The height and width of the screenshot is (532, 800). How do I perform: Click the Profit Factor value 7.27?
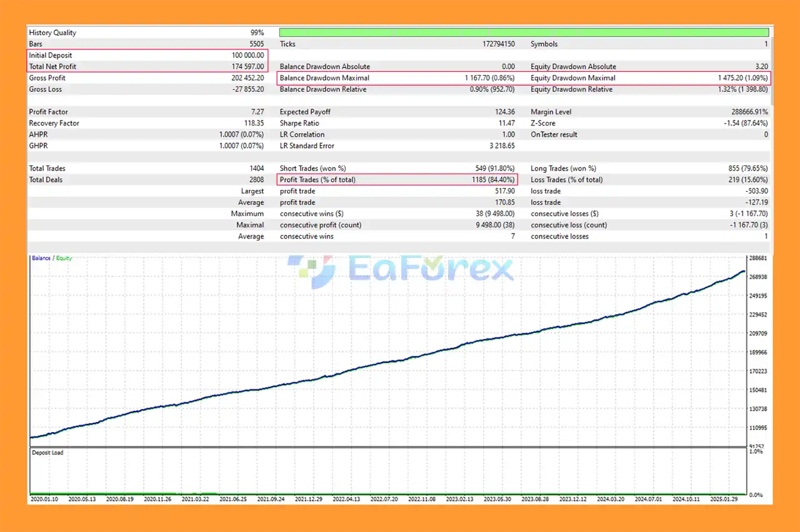click(256, 112)
